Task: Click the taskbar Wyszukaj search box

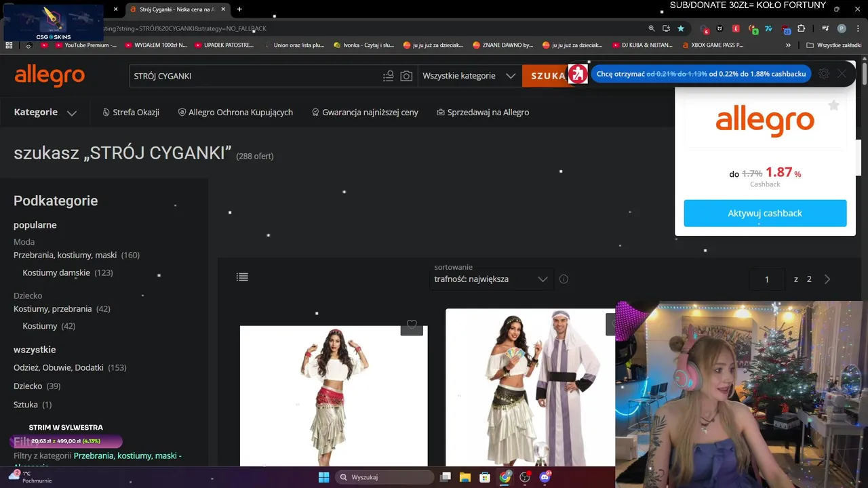Action: click(385, 477)
